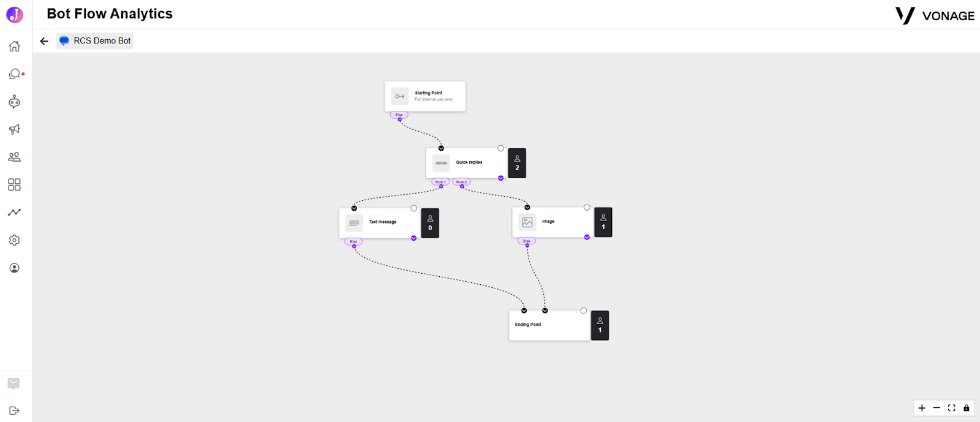Image resolution: width=980 pixels, height=422 pixels.
Task: Zoom out with the minus control
Action: (937, 408)
